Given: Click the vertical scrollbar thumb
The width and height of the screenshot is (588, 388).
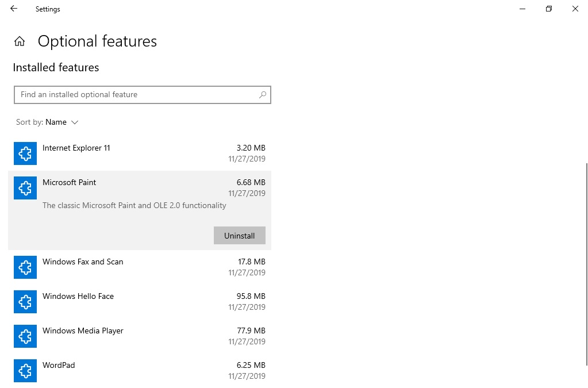Looking at the screenshot, I should point(586,264).
